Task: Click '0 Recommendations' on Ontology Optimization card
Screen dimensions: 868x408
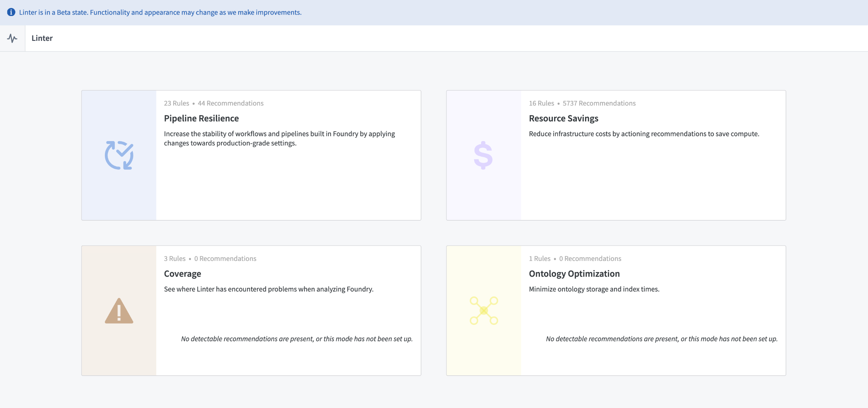Action: (x=590, y=258)
